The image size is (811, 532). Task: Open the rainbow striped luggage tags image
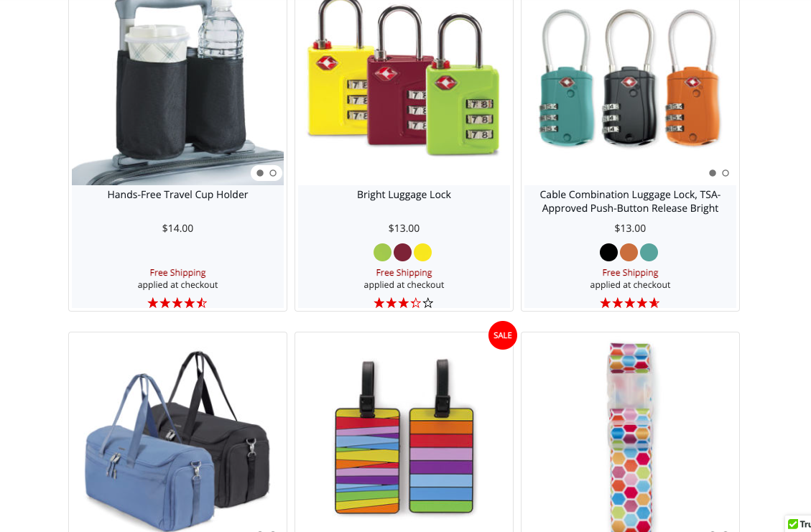pos(404,437)
